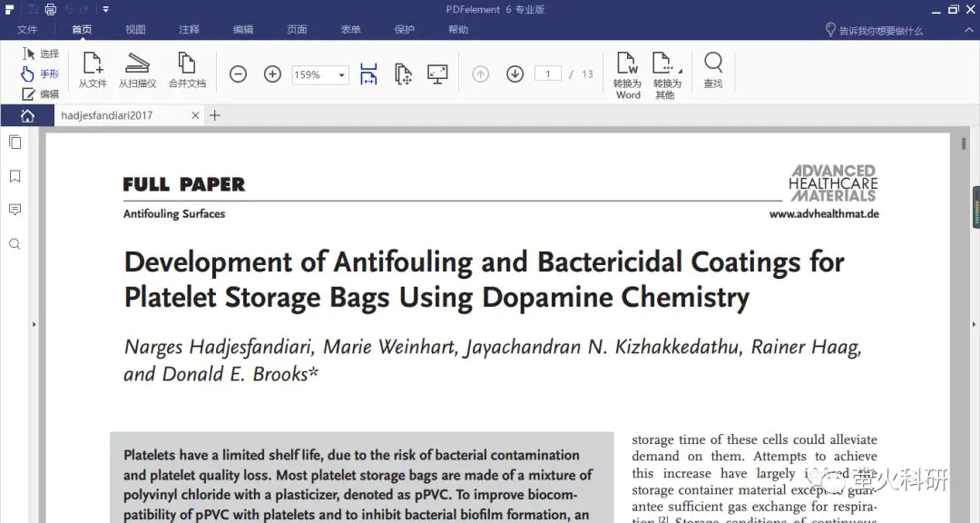Open the 159% zoom level dropdown

tap(342, 75)
